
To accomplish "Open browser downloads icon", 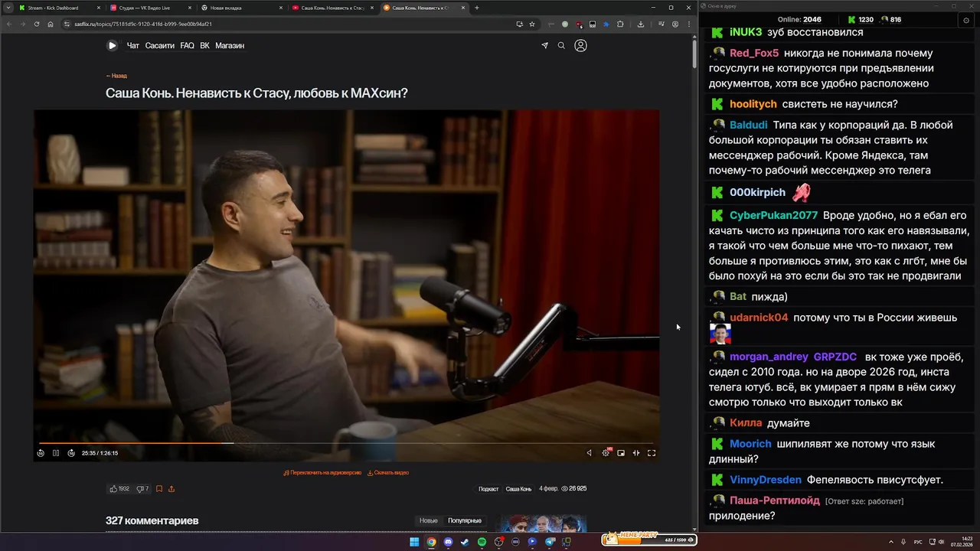I will click(641, 24).
